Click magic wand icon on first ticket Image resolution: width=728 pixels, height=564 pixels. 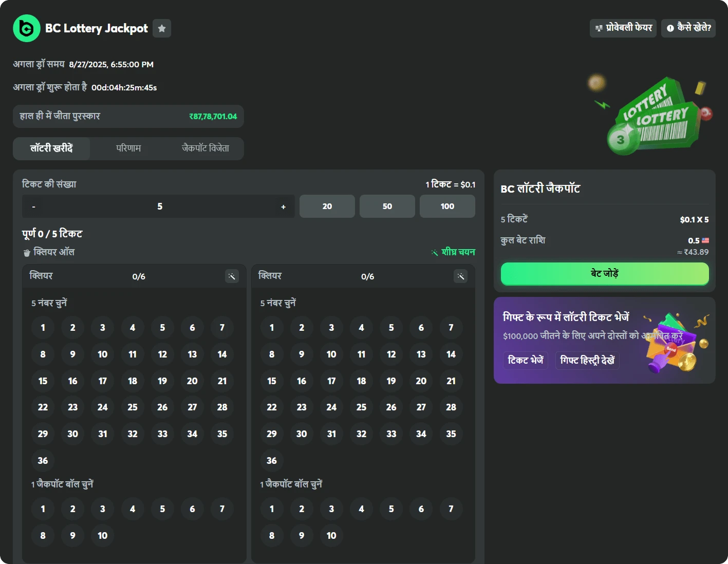pos(232,276)
